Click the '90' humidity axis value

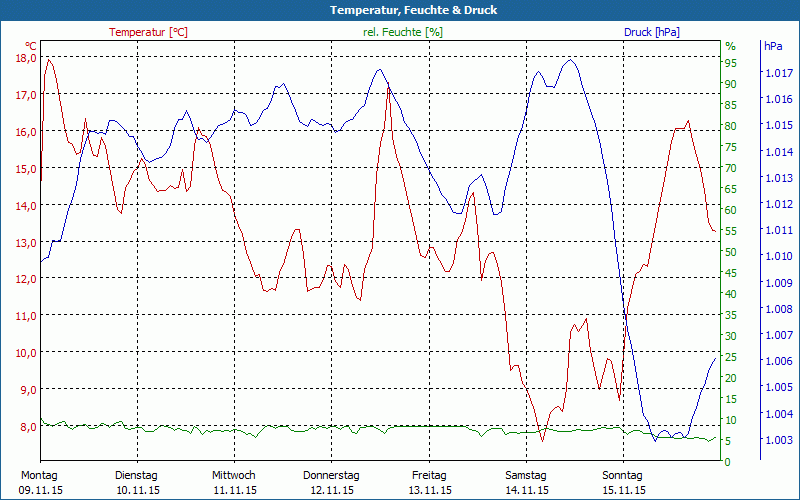click(731, 84)
